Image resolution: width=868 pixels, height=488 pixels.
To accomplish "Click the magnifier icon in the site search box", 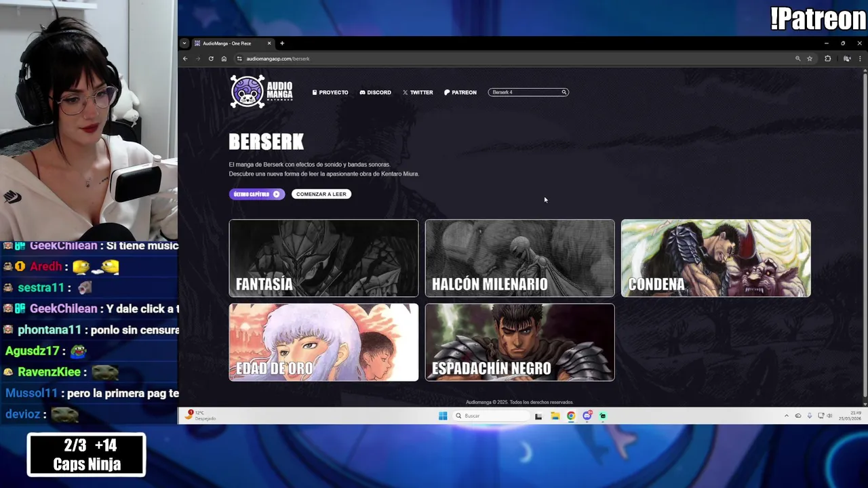I will (564, 92).
